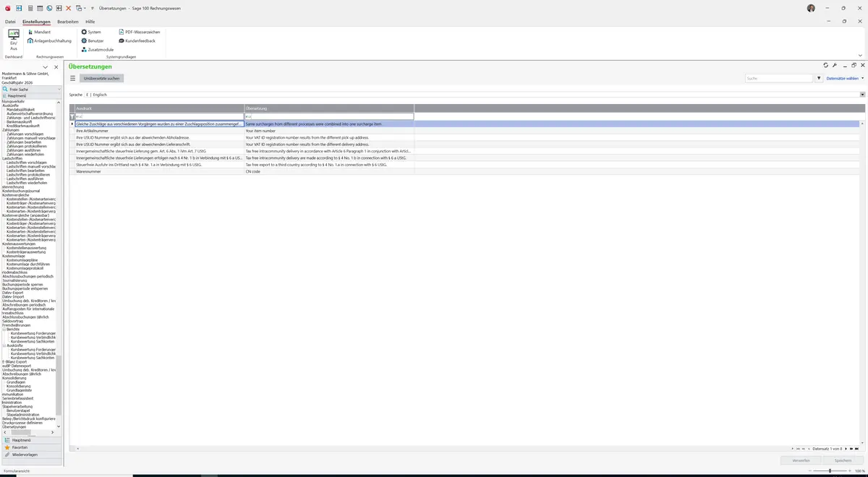This screenshot has width=868, height=477.
Task: Sort by the Ausdruck column header
Action: point(159,108)
